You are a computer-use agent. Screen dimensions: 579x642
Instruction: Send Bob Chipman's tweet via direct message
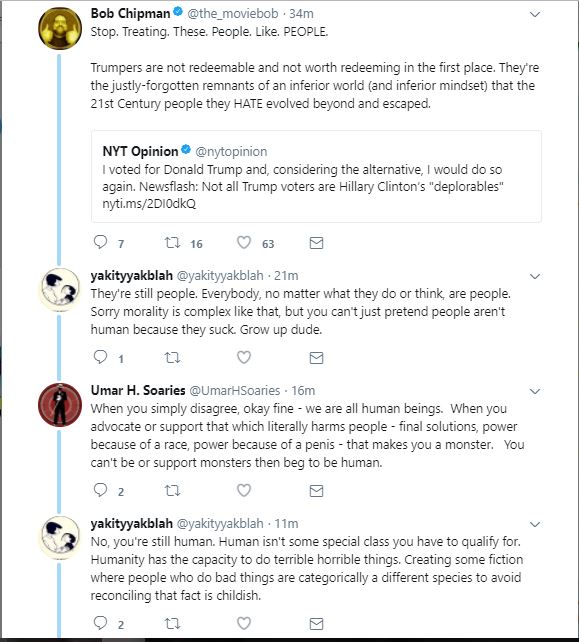pos(316,243)
